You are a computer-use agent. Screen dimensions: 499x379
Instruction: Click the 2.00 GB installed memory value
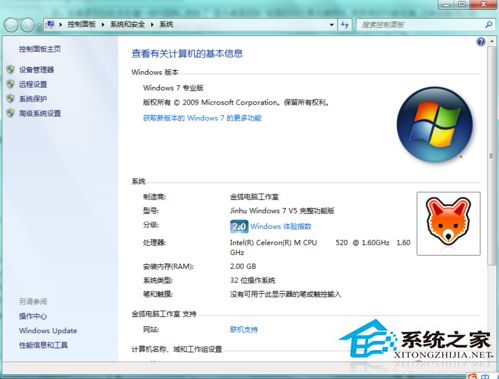click(243, 266)
